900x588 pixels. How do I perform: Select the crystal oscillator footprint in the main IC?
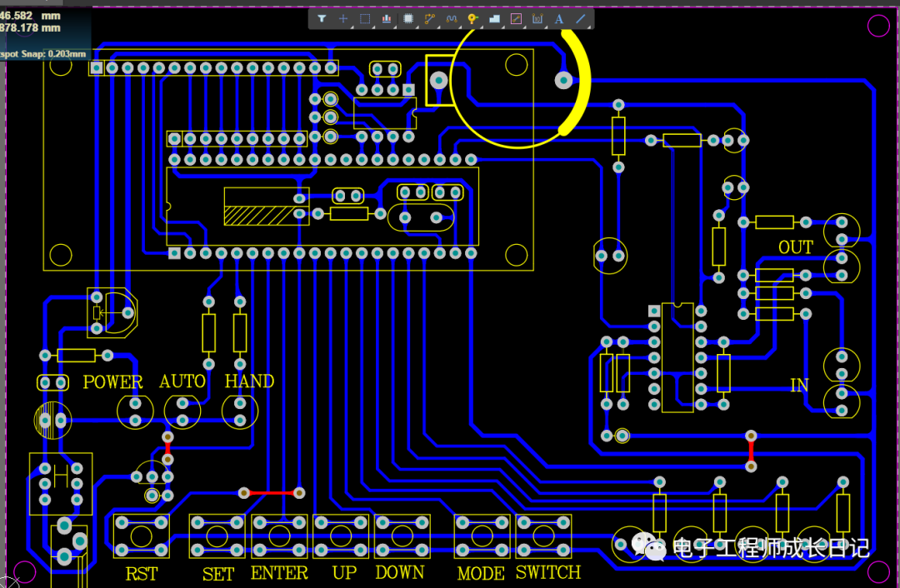(x=421, y=217)
